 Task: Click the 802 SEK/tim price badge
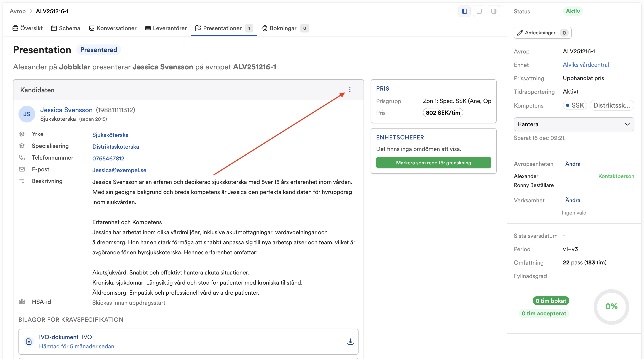tap(443, 113)
